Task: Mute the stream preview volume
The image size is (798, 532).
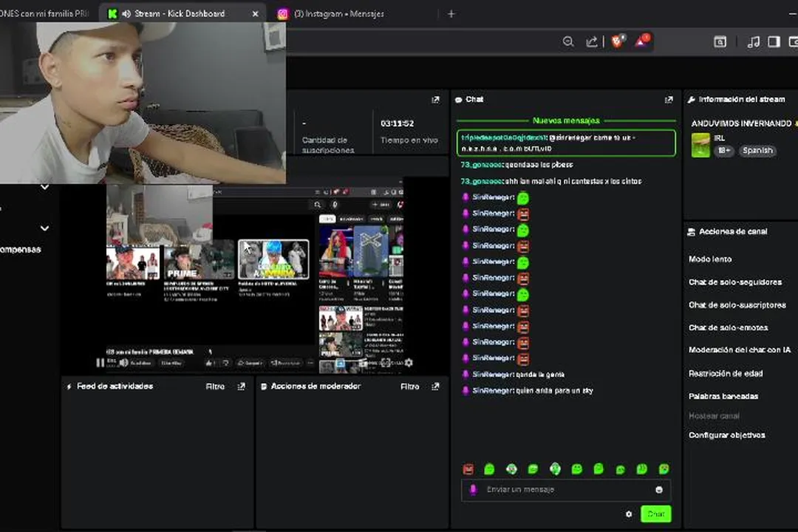Action: [x=123, y=363]
